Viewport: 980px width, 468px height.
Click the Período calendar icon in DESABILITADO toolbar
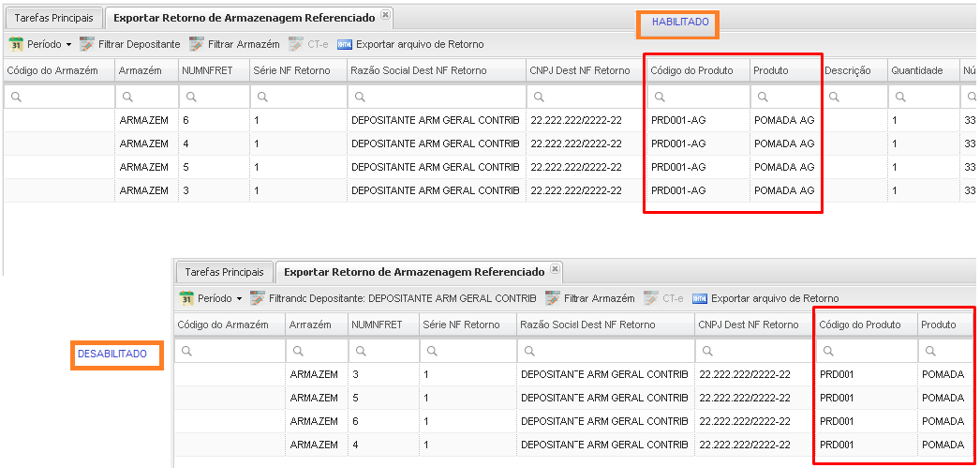point(186,298)
